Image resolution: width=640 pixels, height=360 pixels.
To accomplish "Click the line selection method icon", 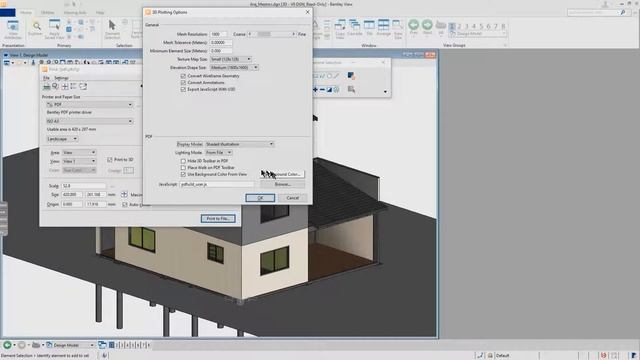I will (x=336, y=76).
